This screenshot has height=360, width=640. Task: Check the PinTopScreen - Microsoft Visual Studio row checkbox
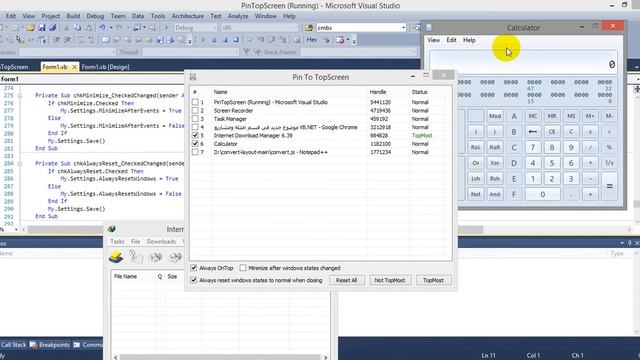pos(195,102)
